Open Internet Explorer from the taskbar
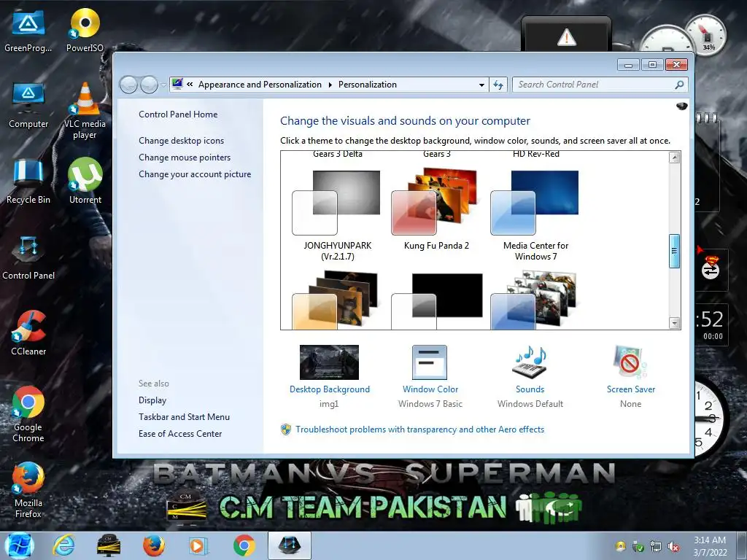Image resolution: width=747 pixels, height=560 pixels. tap(64, 545)
